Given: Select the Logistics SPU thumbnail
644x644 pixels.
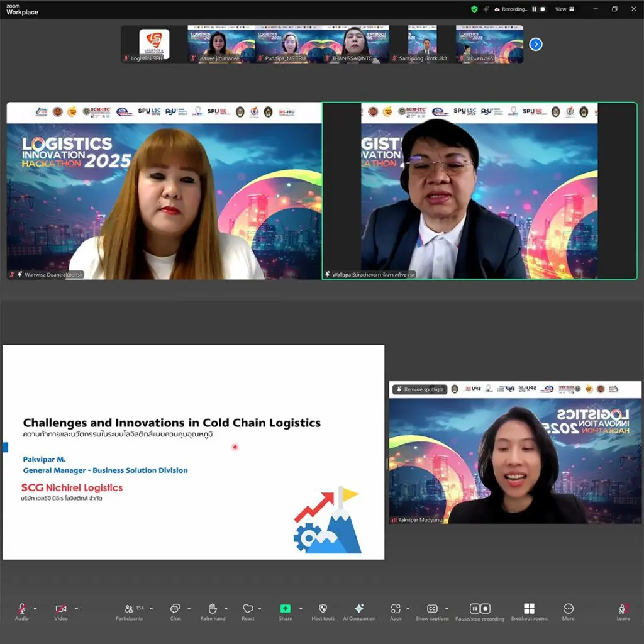Looking at the screenshot, I should (x=154, y=44).
